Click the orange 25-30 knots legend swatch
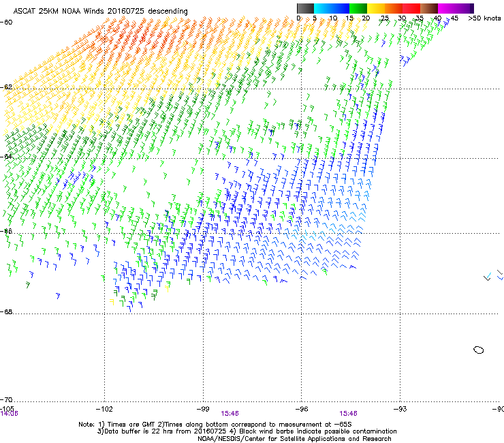 (x=394, y=8)
